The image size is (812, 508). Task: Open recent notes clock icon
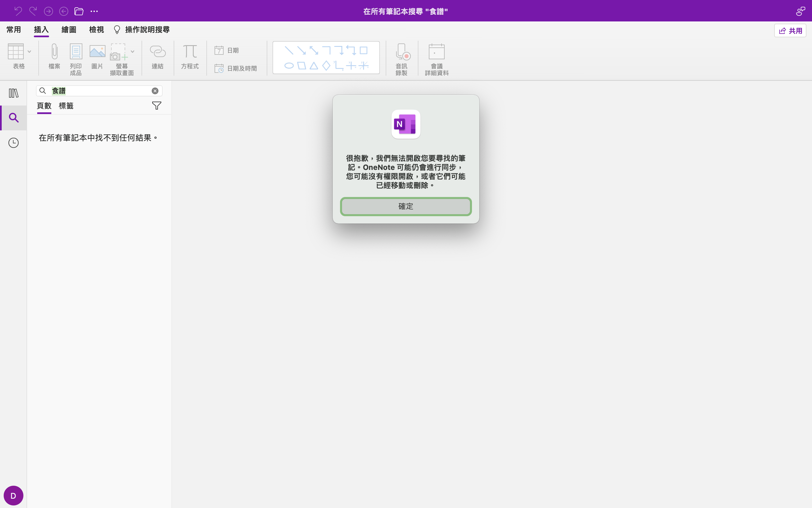[14, 143]
